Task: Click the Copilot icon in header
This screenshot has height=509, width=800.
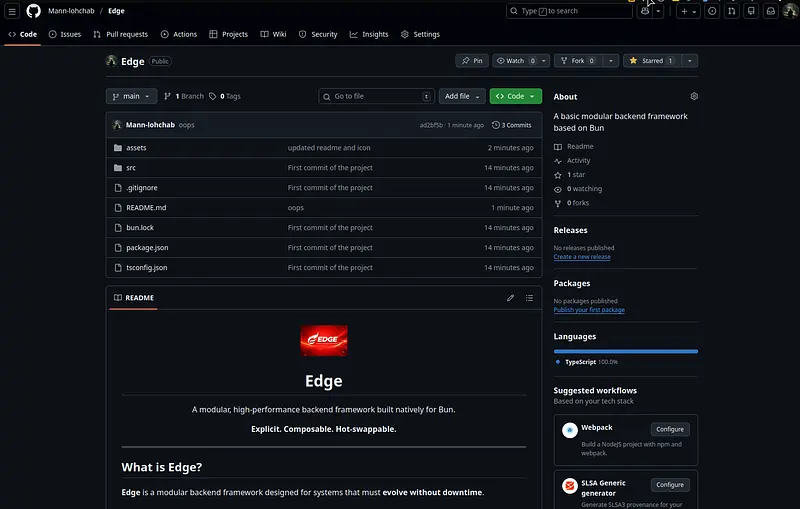Action: pyautogui.click(x=645, y=11)
